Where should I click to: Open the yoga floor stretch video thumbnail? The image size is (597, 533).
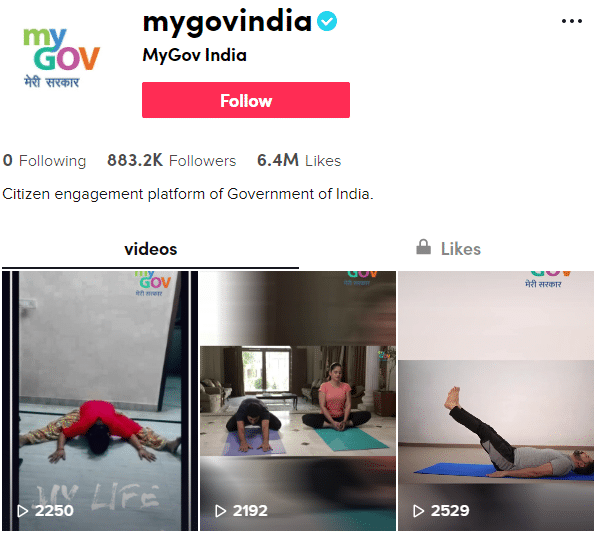click(x=100, y=401)
